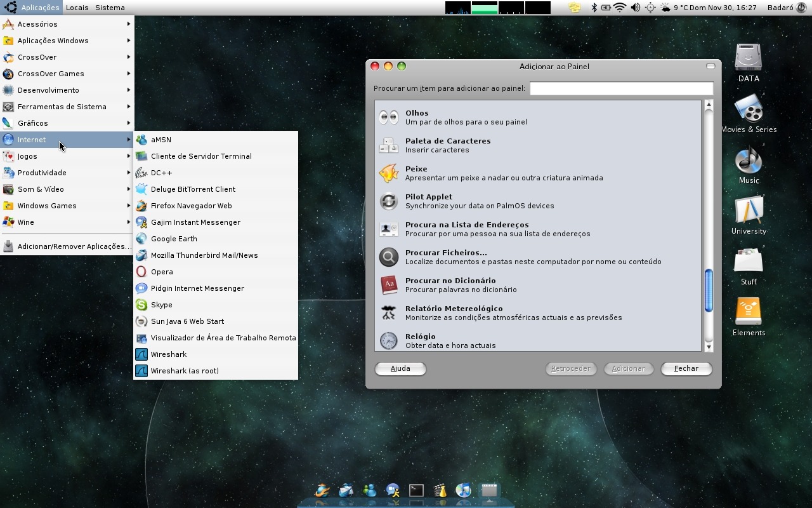Launch Wireshark from Internet submenu
Screen dimensions: 812x508
click(216, 354)
